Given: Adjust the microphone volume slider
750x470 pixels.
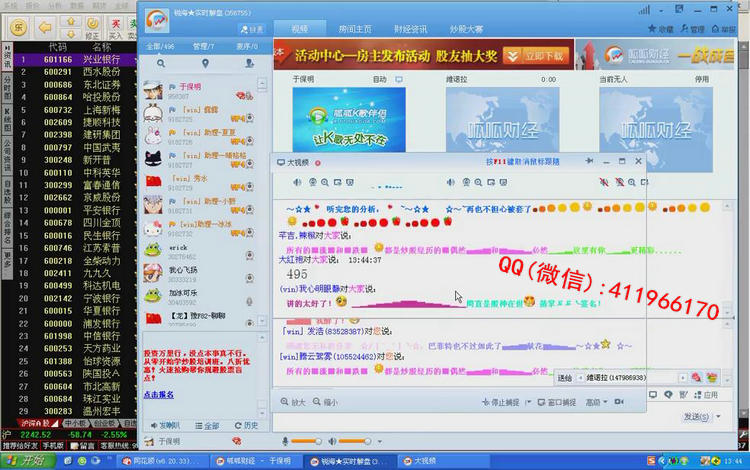Looking at the screenshot, I should pyautogui.click(x=306, y=441).
